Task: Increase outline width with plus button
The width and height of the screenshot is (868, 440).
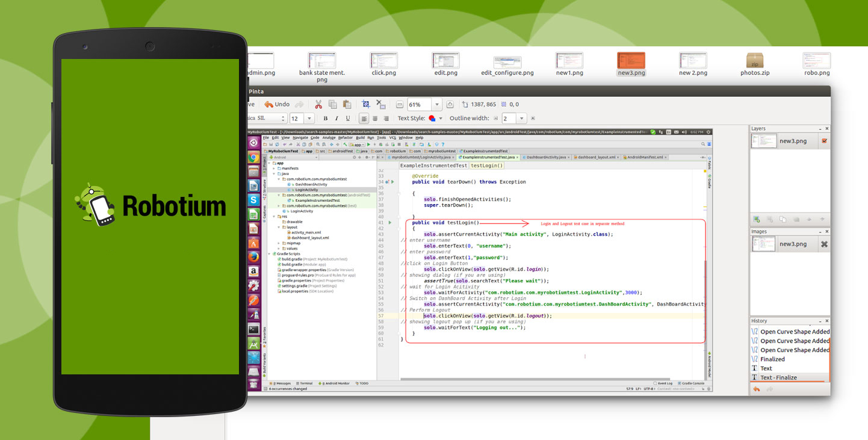Action: click(533, 119)
